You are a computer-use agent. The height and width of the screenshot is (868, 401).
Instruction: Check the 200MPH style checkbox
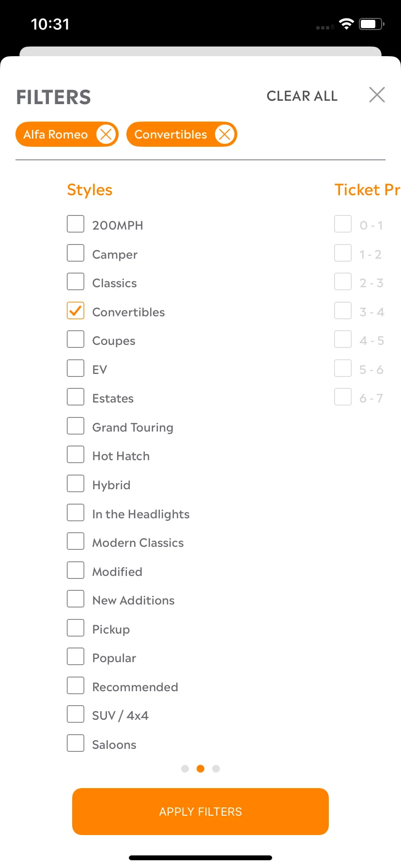coord(76,224)
